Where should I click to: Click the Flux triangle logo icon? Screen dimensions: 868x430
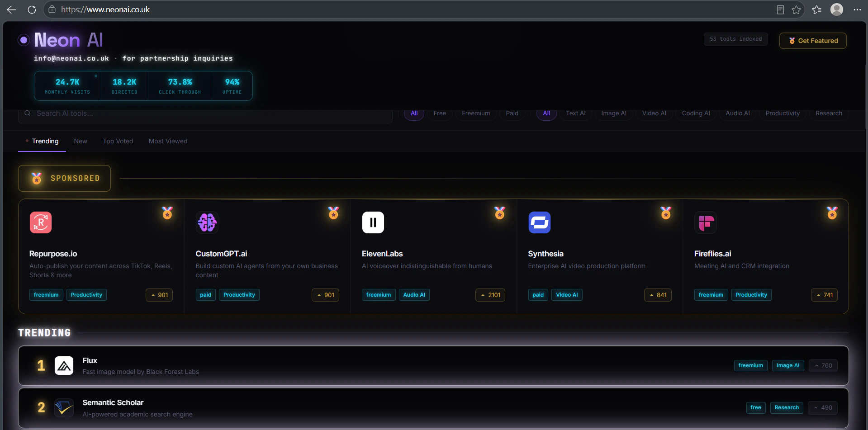coord(64,365)
